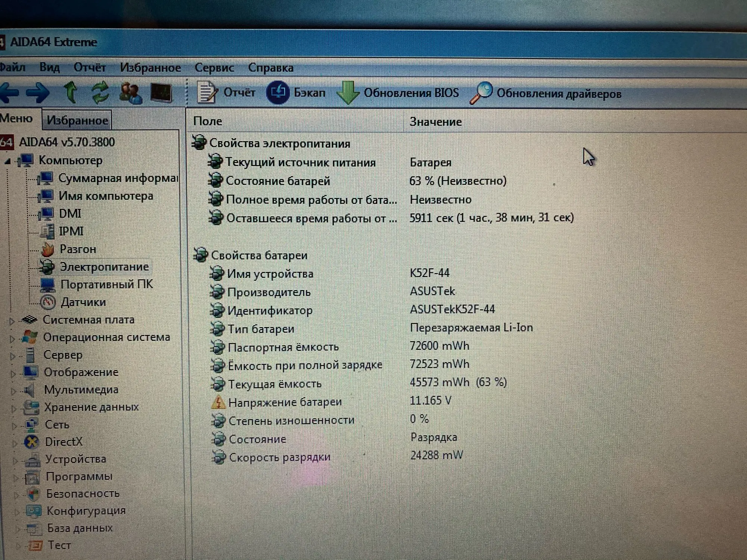Click the dark monitor graph toolbar icon
Viewport: 747px width, 560px height.
pos(161,93)
